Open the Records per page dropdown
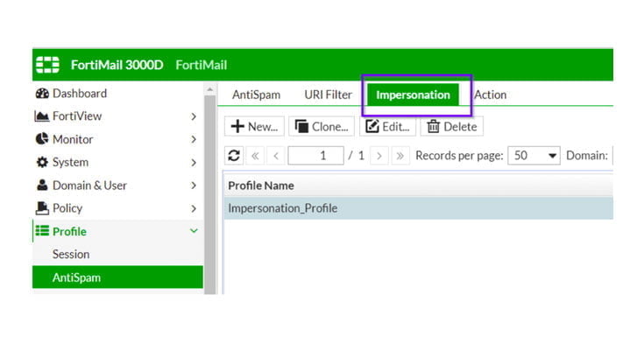The image size is (644, 358). [x=534, y=155]
